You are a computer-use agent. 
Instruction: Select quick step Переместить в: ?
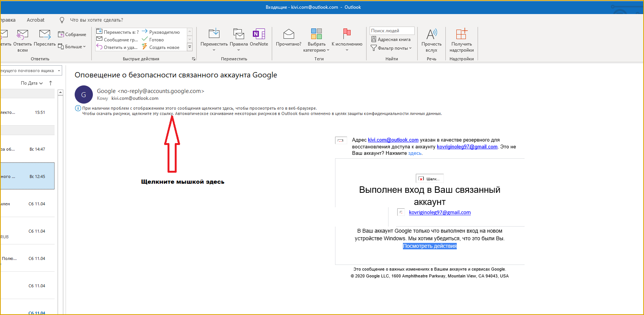(118, 32)
